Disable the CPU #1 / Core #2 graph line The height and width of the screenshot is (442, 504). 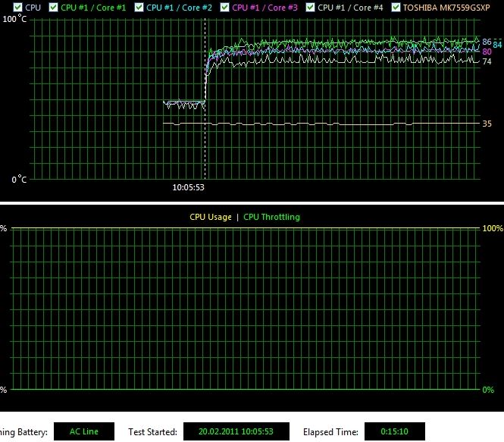[139, 7]
